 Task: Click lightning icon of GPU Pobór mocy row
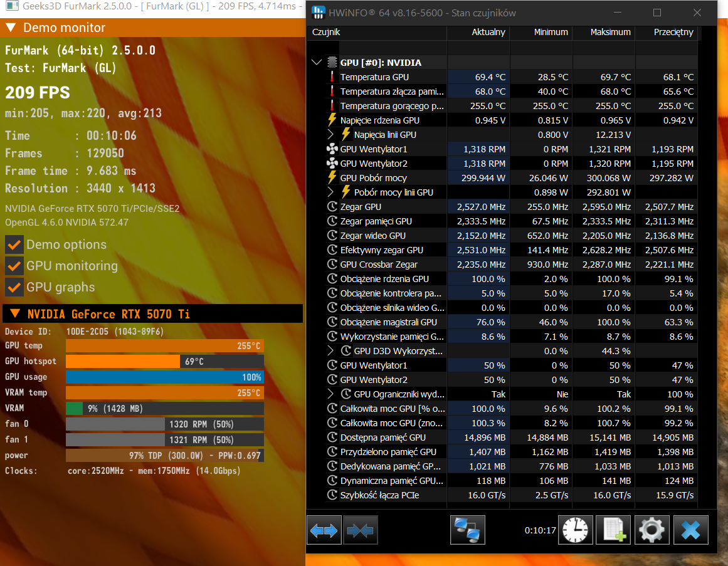pyautogui.click(x=332, y=177)
